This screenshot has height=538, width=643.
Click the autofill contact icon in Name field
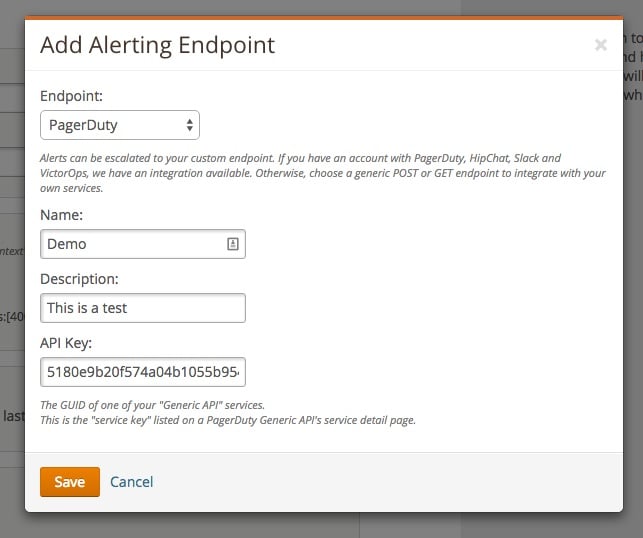click(x=232, y=244)
